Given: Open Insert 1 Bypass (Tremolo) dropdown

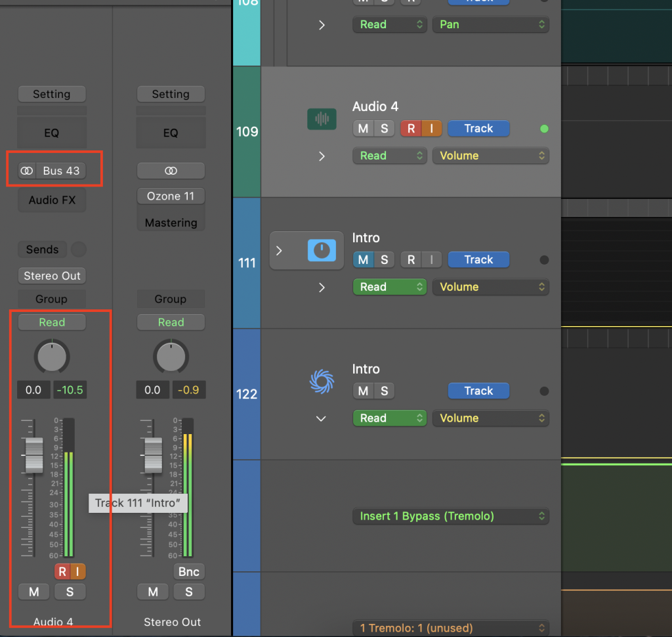Looking at the screenshot, I should 451,516.
